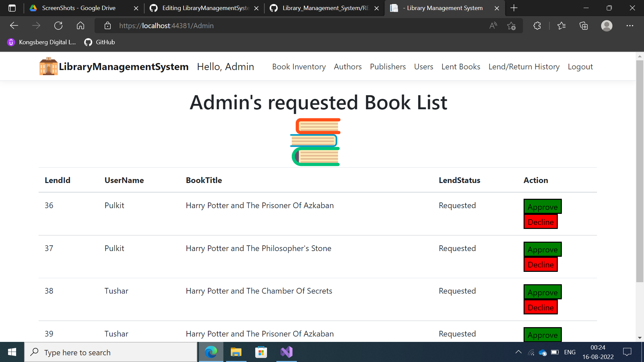Click the site security lock icon
The height and width of the screenshot is (362, 644).
tap(108, 25)
